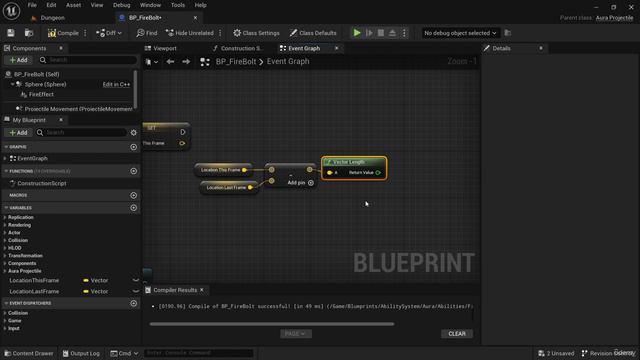This screenshot has width=640, height=360.
Task: Open Hide Unrelated options dots
Action: (x=220, y=33)
